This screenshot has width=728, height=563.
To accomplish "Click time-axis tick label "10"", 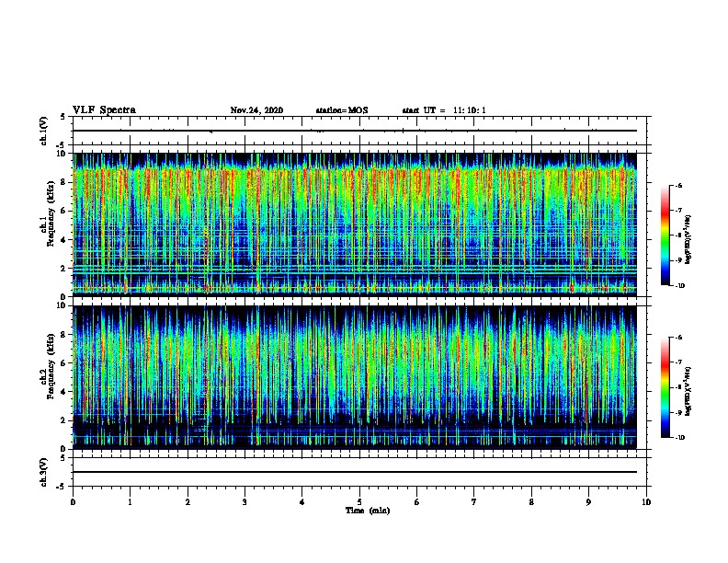I will pyautogui.click(x=646, y=501).
